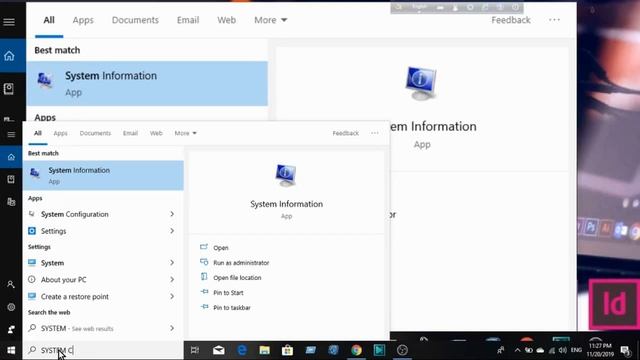Open the More dropdown in the large background panel
640x360 pixels.
pyautogui.click(x=271, y=20)
